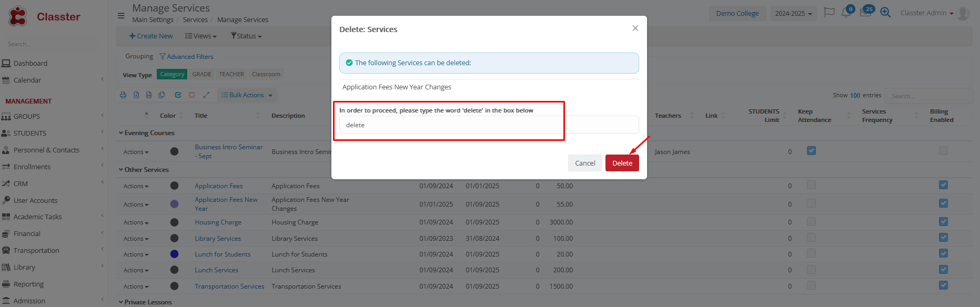Toggle Billing Enabled for Transportation Services
980x307 pixels.
(943, 285)
